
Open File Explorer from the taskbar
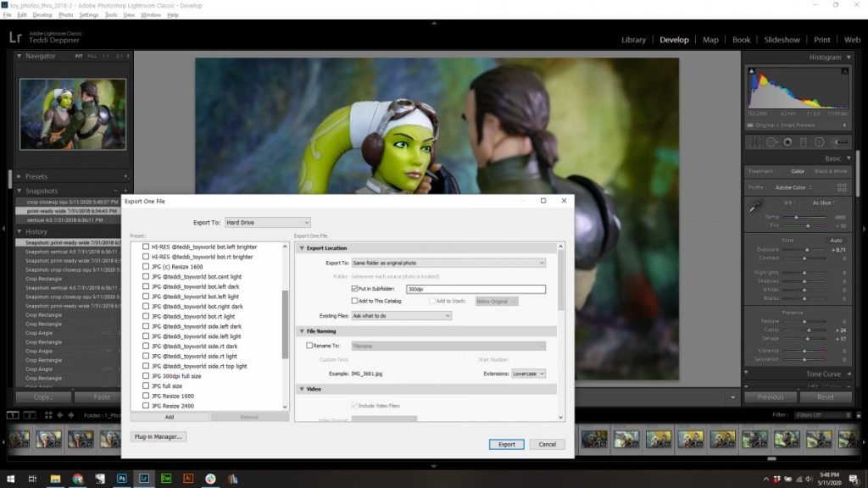[x=55, y=479]
